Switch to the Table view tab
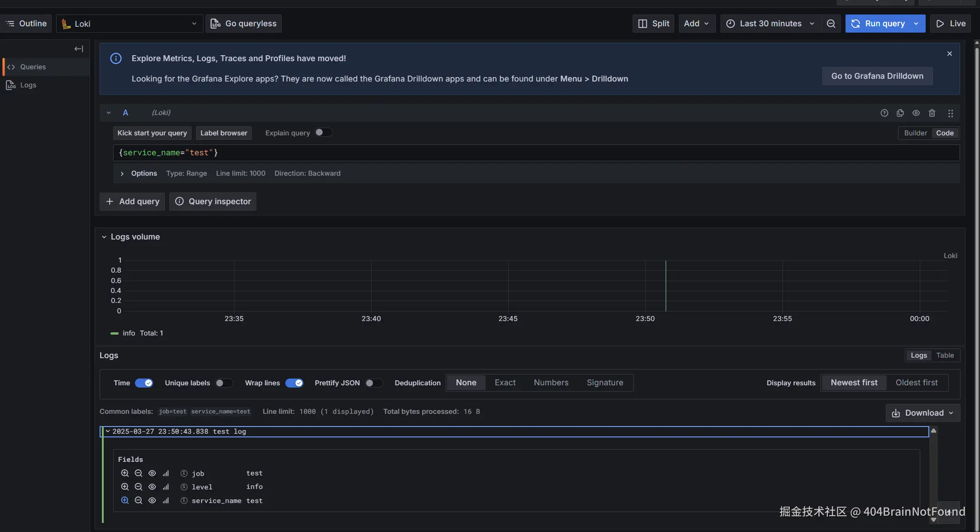Screen dimensions: 980x532 tap(945, 355)
